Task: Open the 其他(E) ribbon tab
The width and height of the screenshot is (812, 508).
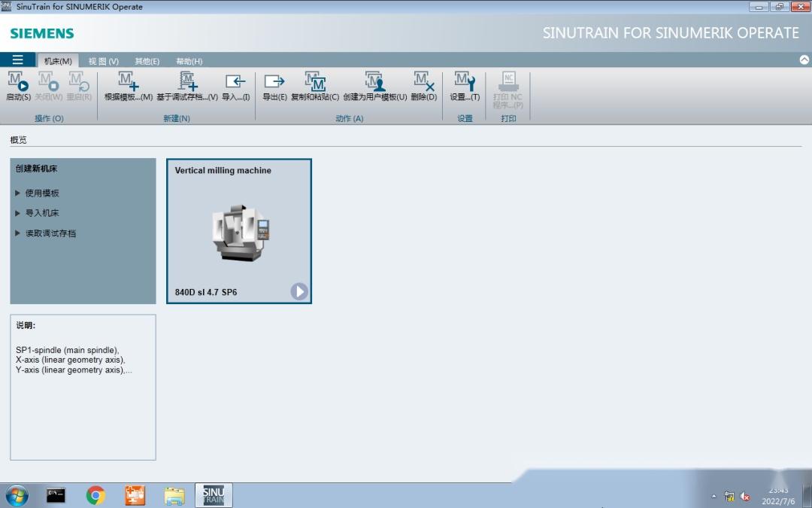Action: [147, 61]
